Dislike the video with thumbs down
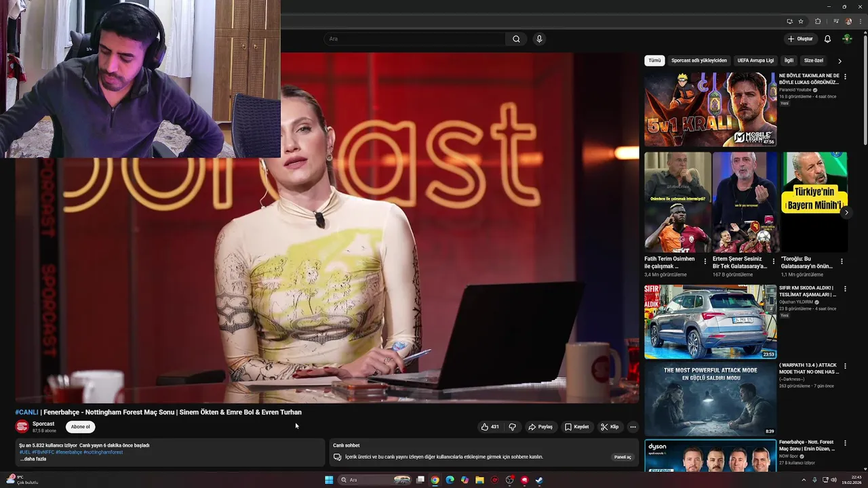The height and width of the screenshot is (488, 868). (513, 427)
